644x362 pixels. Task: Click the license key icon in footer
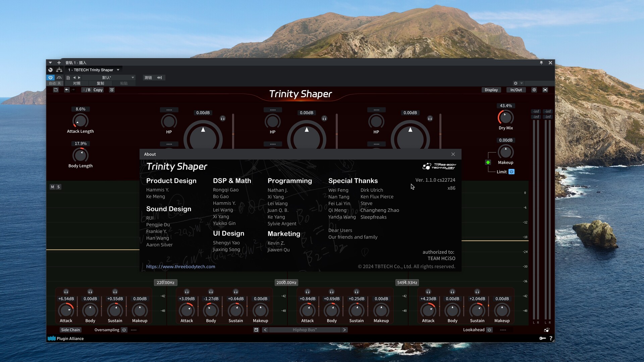(x=542, y=339)
